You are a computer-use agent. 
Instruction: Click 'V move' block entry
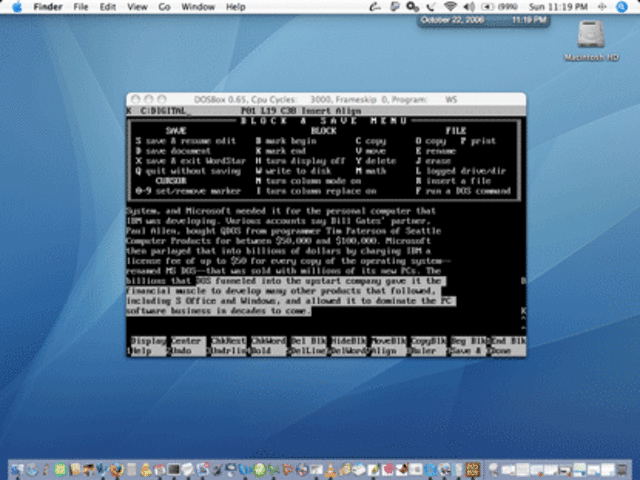[371, 151]
